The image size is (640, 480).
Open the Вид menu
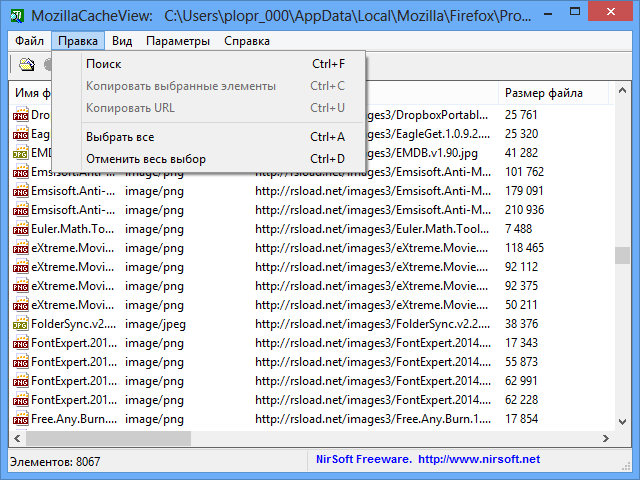122,41
